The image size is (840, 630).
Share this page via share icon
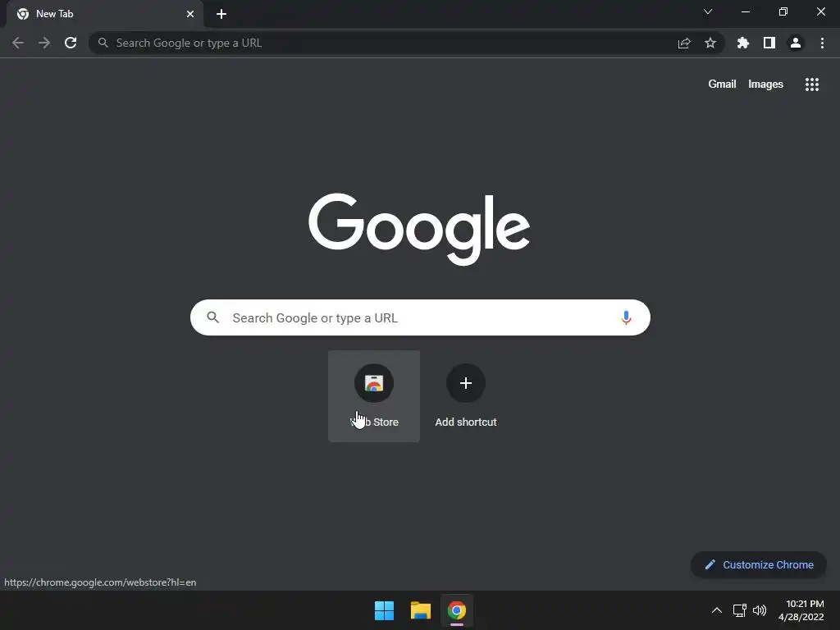(x=684, y=43)
